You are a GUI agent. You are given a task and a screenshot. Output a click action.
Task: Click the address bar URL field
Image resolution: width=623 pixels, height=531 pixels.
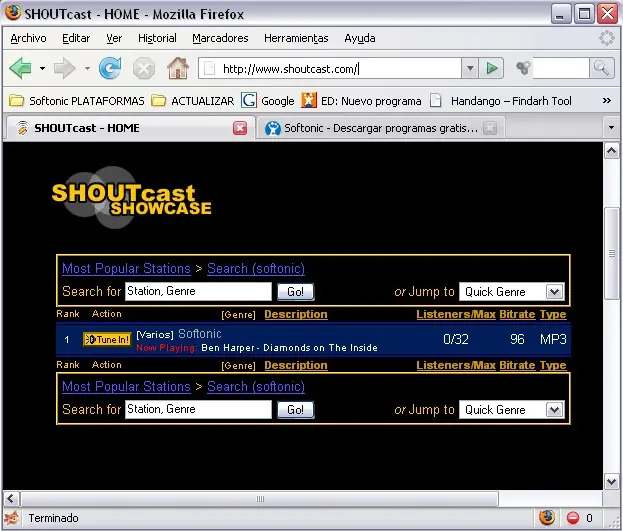tap(330, 69)
